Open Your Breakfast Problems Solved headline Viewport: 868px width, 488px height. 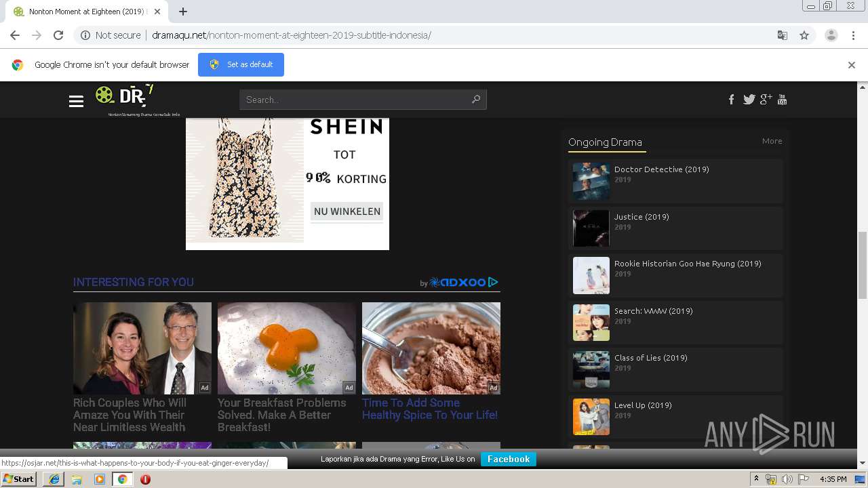coord(282,415)
